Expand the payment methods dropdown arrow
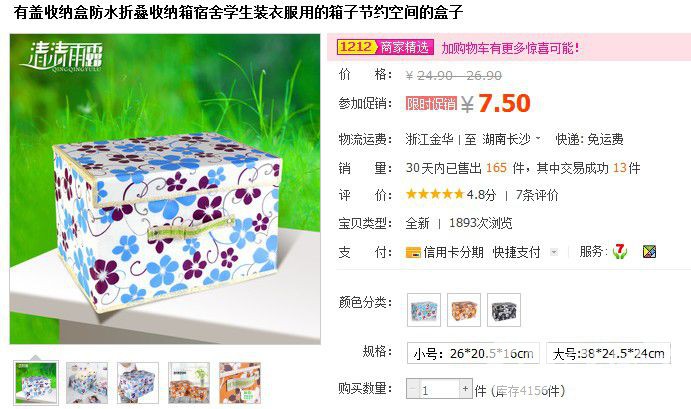Screen dimensions: 691x409 pos(554,252)
